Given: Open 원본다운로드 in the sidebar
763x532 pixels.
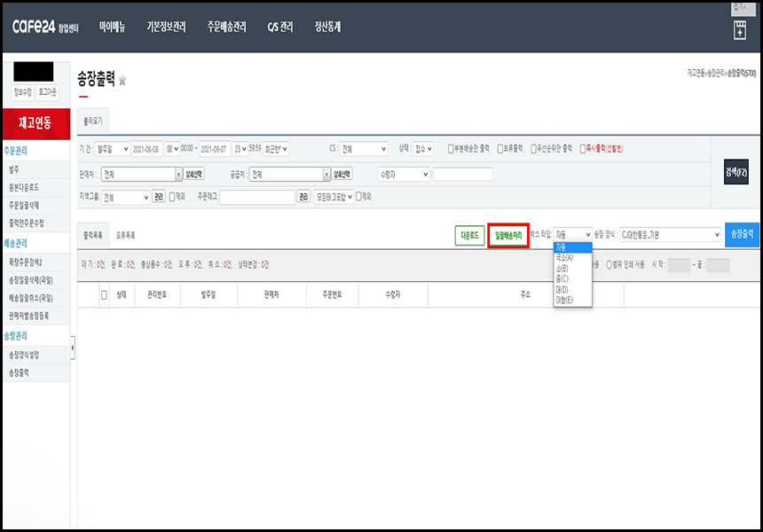Looking at the screenshot, I should 36,188.
